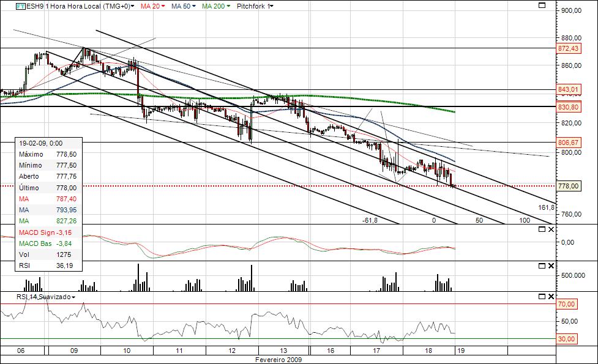Click the pitchfork 100 level label
598x364 pixels.
pos(525,220)
